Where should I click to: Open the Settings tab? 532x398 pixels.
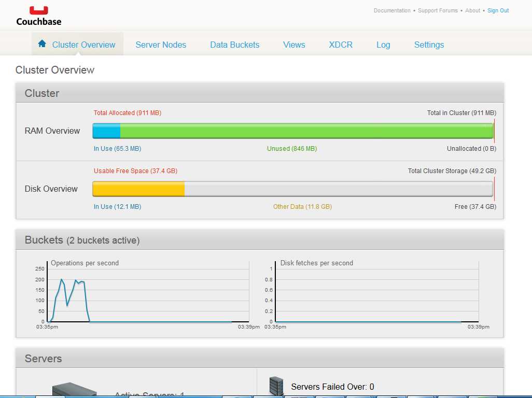click(x=429, y=45)
